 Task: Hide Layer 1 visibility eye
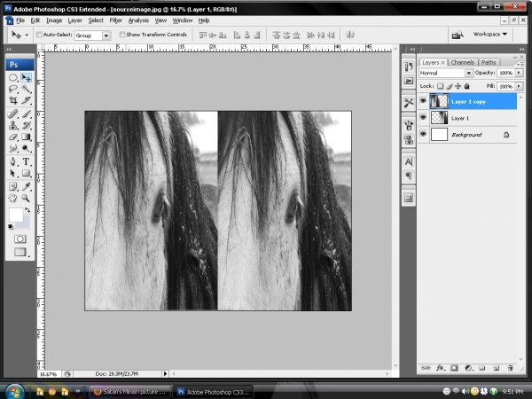click(423, 118)
